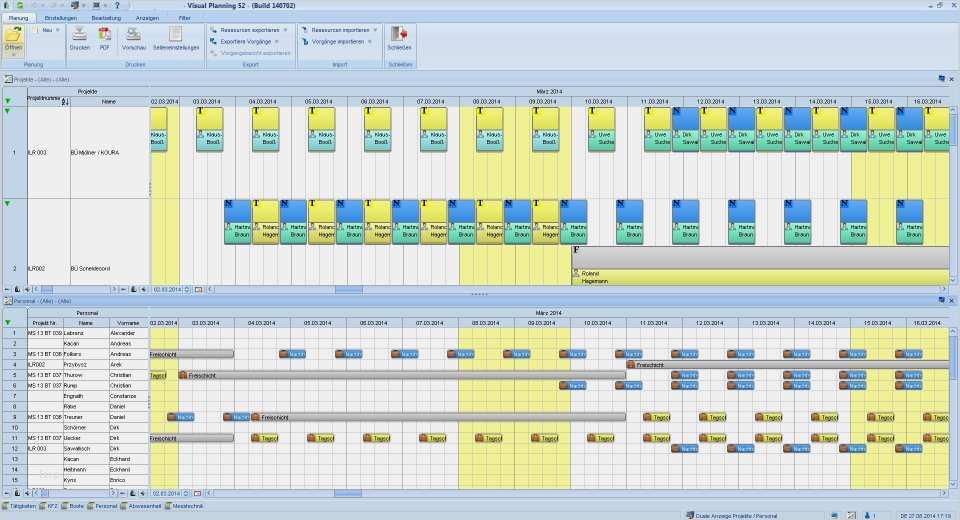Viewport: 960px width, 520px height.
Task: Collapse project row ILR003 green triangle
Action: [x=8, y=111]
